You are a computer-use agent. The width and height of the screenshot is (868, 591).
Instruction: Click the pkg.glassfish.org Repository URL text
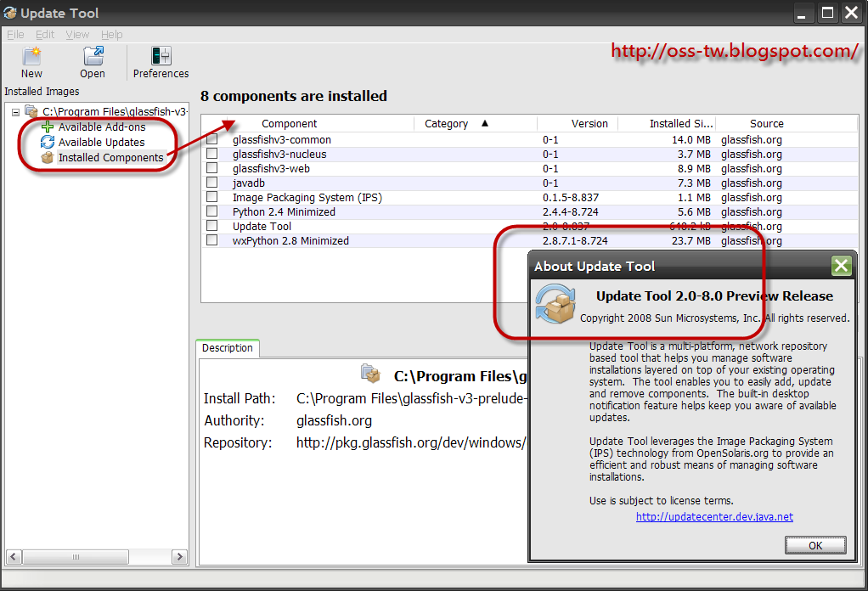[411, 442]
